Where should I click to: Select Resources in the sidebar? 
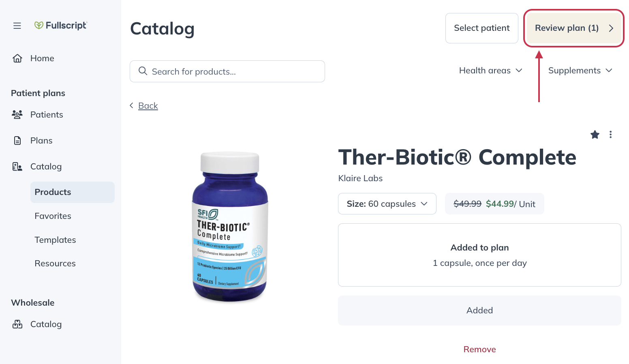[x=55, y=263]
